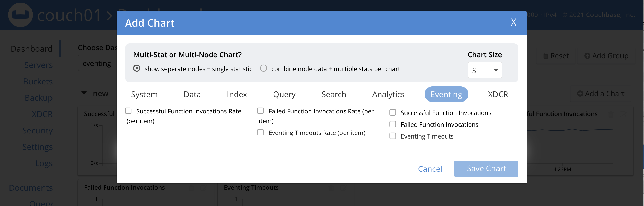This screenshot has height=206, width=644.
Task: Click the Add Group button
Action: (x=606, y=56)
